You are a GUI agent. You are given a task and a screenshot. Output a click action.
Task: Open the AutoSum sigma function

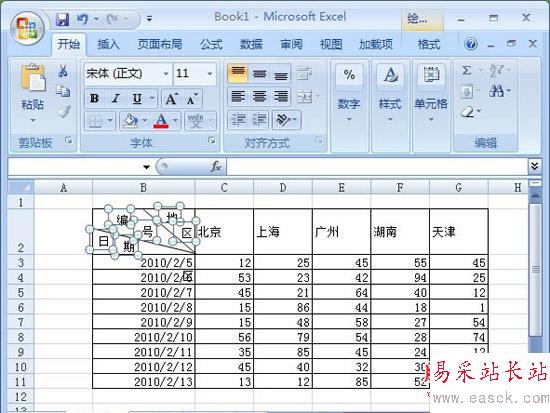(467, 71)
